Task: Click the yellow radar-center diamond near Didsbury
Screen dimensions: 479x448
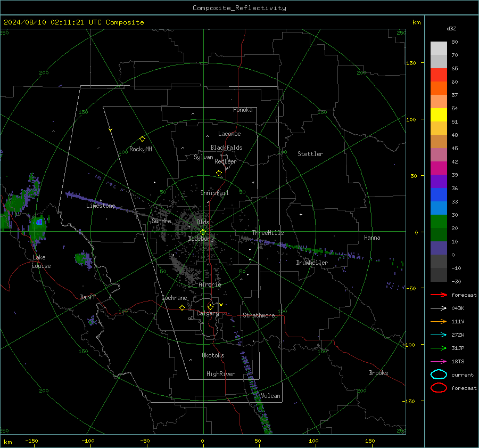Action: [203, 232]
